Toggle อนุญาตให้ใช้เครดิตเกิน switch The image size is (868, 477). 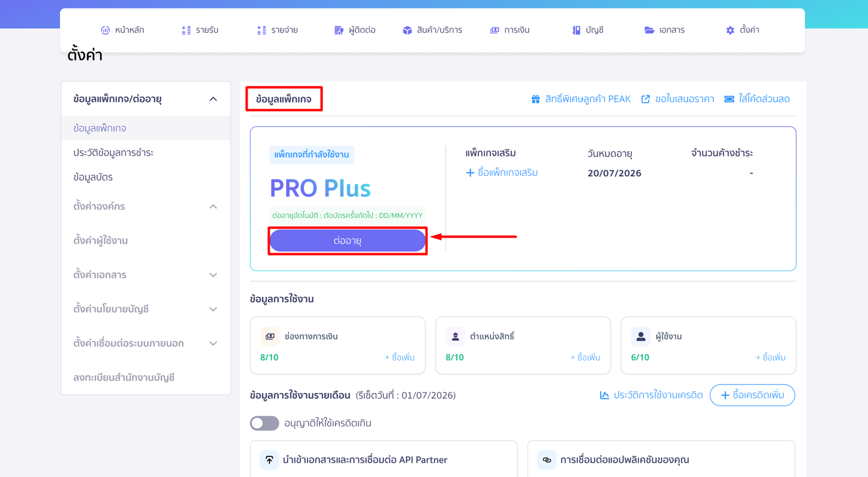pyautogui.click(x=264, y=423)
